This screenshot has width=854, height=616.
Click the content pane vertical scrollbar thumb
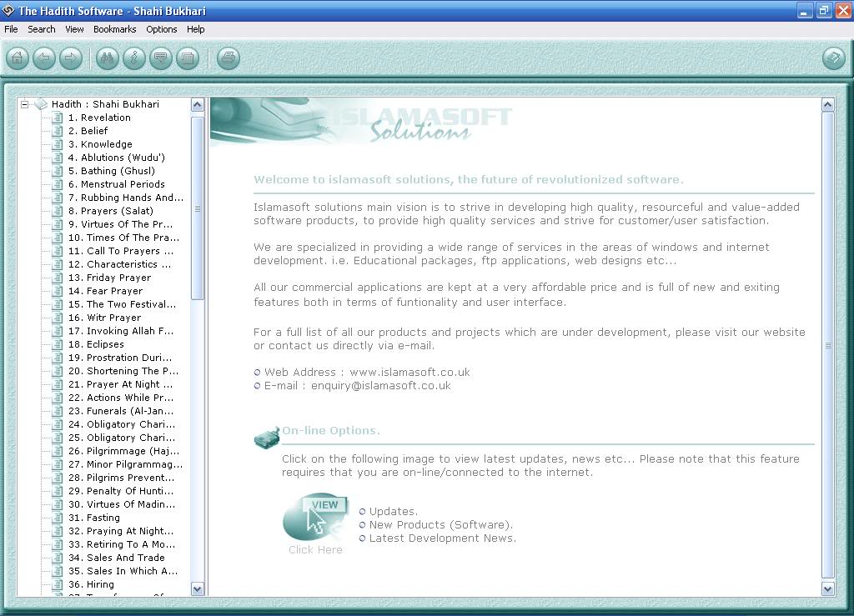[828, 345]
